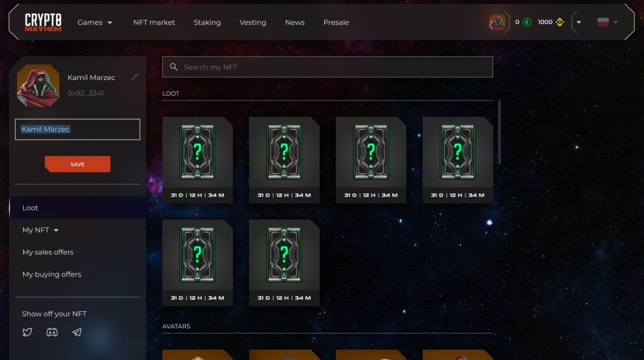Open the Twitter social link icon

27,332
